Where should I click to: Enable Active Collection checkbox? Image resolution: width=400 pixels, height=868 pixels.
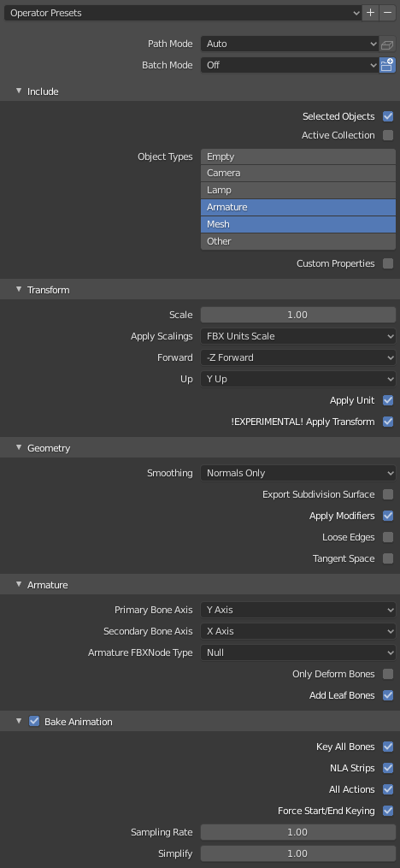tap(388, 135)
